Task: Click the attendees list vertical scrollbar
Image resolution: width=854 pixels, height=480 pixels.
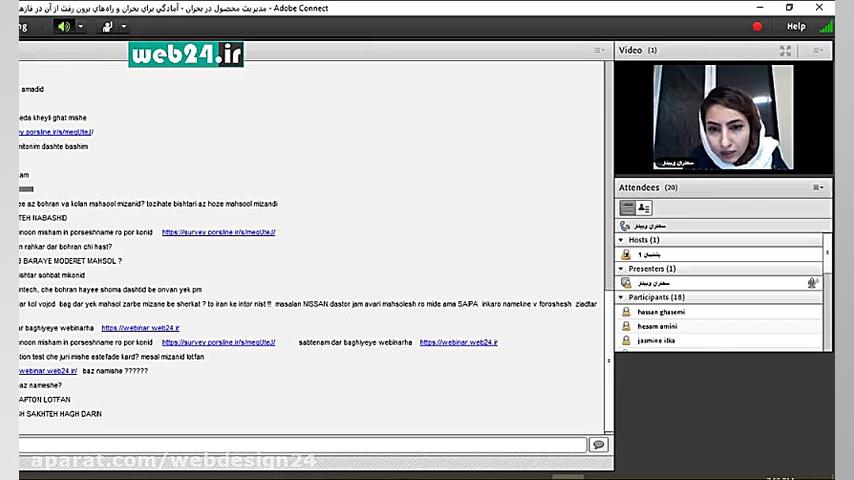Action: 827,253
